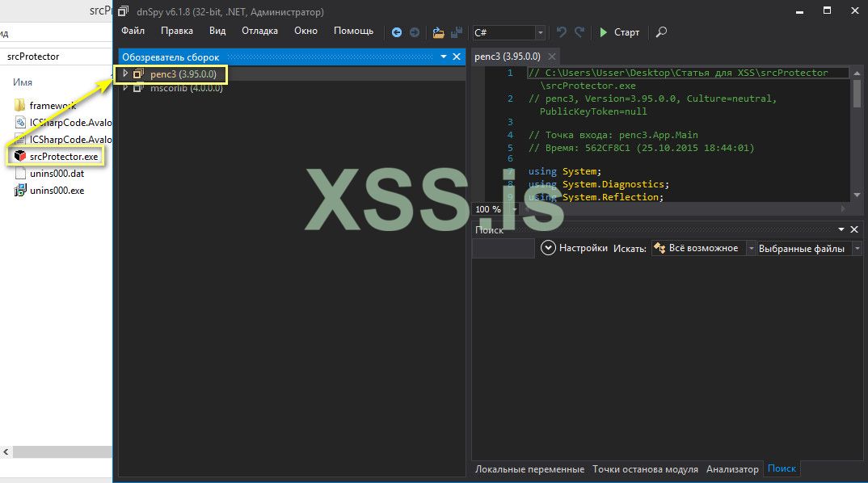Image resolution: width=868 pixels, height=483 pixels.
Task: Expand the mscorlib (4.0.0.0) assembly node
Action: click(125, 87)
